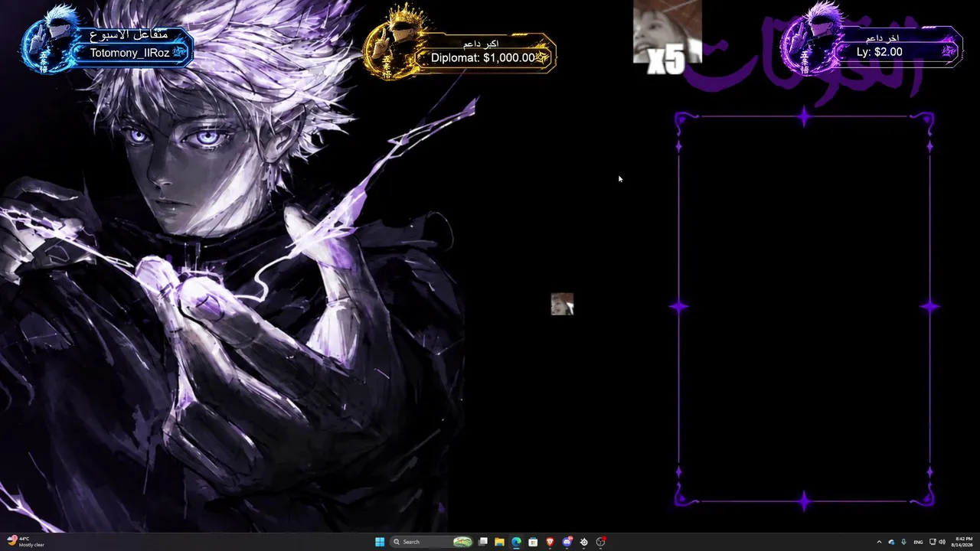Open the OneDrive tray icon
The height and width of the screenshot is (551, 980).
pos(891,542)
